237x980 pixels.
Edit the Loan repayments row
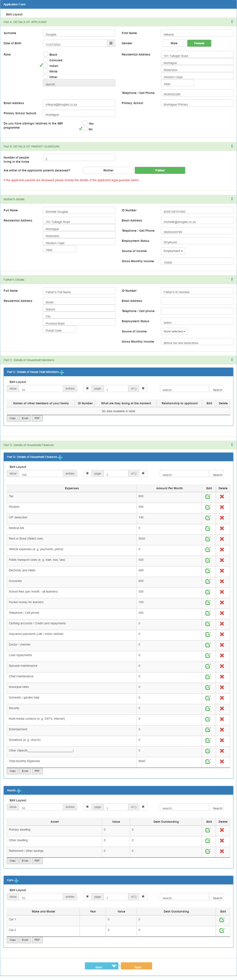[208, 655]
